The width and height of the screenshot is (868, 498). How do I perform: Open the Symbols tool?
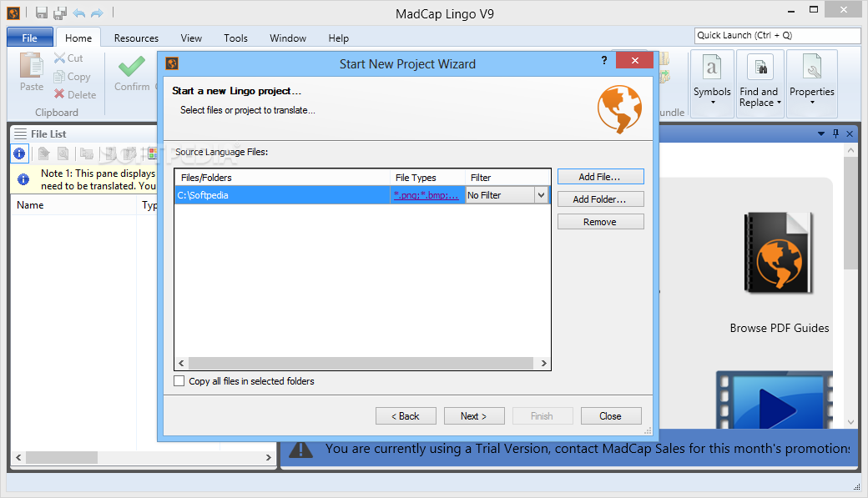(712, 83)
